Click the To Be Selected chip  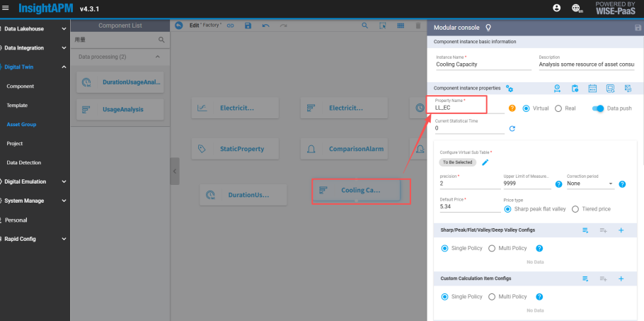tap(456, 162)
